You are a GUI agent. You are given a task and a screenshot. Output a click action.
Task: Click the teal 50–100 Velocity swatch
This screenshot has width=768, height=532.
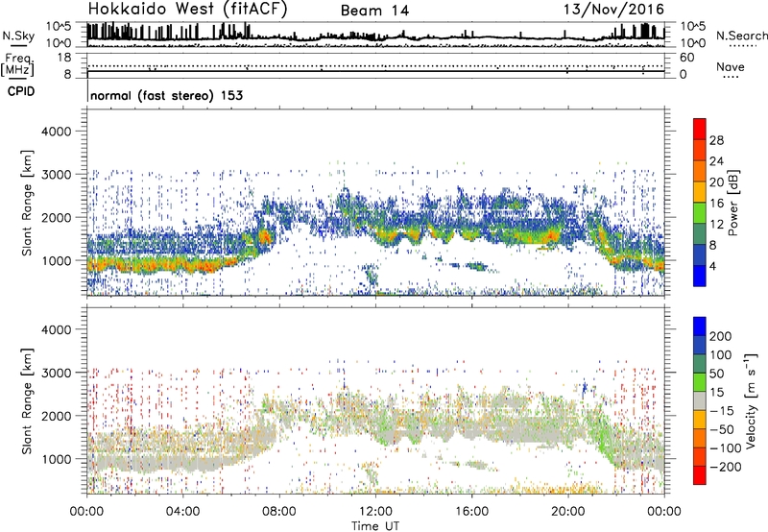[700, 364]
